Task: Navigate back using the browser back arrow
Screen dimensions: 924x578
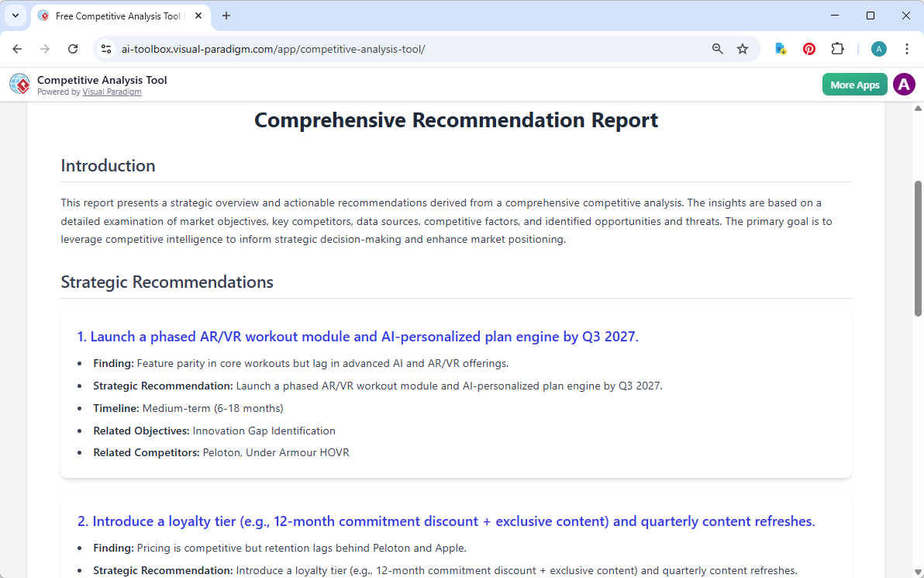Action: tap(17, 48)
